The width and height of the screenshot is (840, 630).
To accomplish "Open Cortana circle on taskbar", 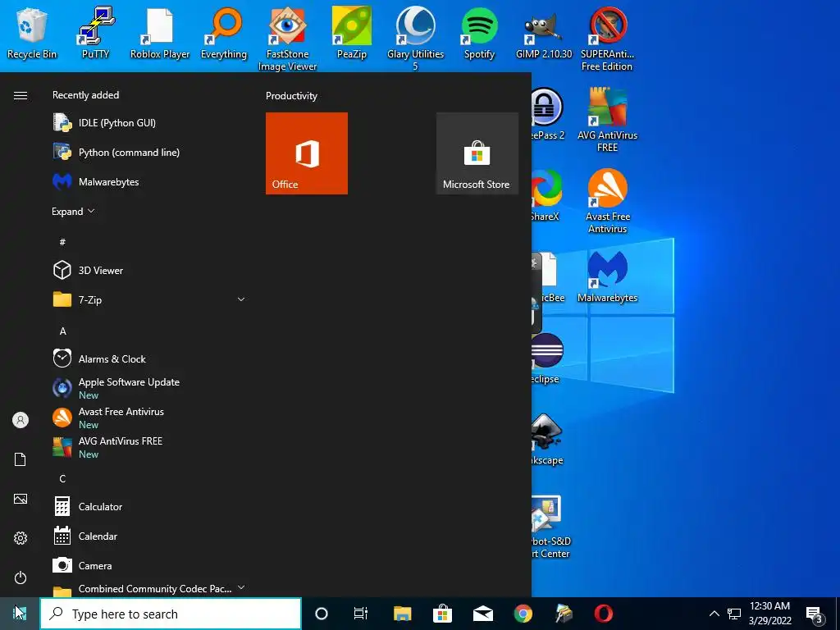I will [x=322, y=614].
